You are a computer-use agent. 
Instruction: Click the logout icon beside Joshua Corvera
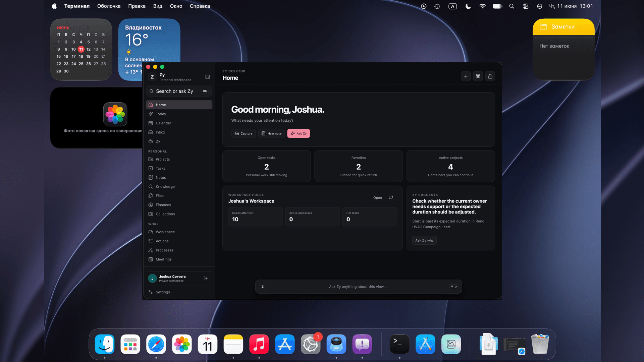point(206,278)
